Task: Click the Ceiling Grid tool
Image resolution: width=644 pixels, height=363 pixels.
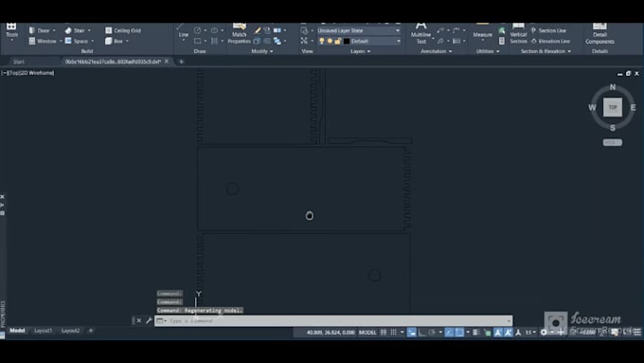Action: pos(123,30)
